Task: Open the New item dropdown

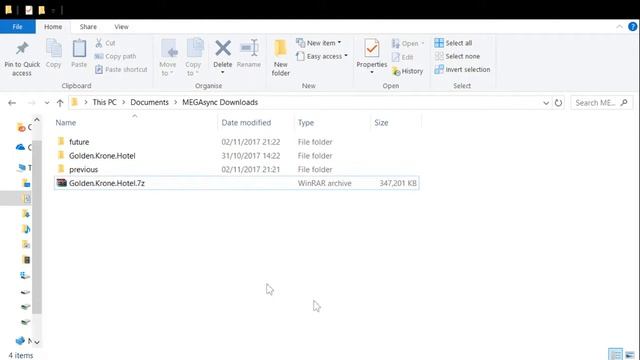Action: pyautogui.click(x=319, y=43)
